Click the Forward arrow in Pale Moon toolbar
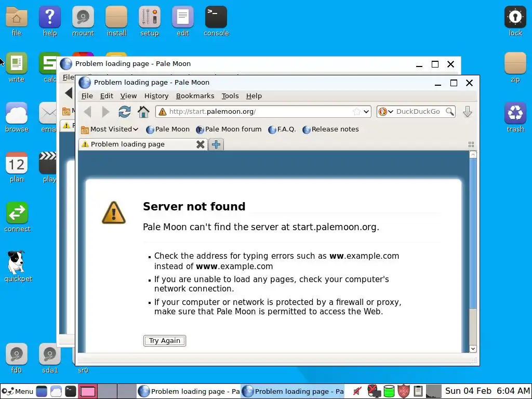The width and height of the screenshot is (532, 399). point(105,112)
